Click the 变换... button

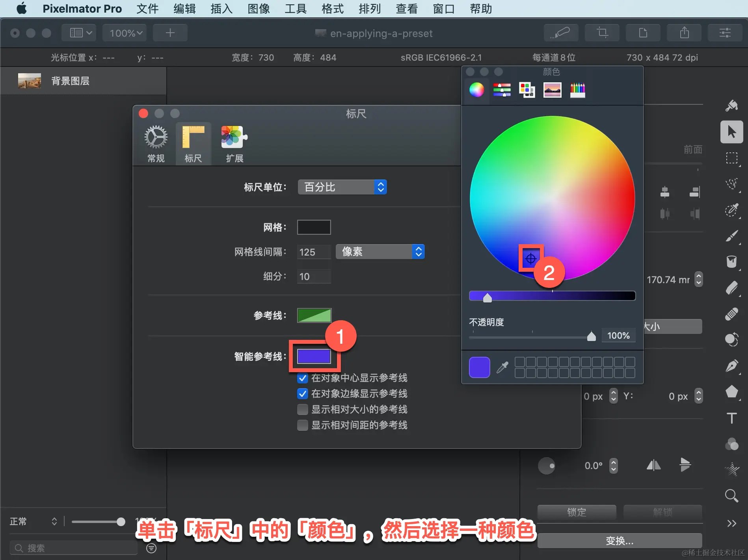[620, 541]
